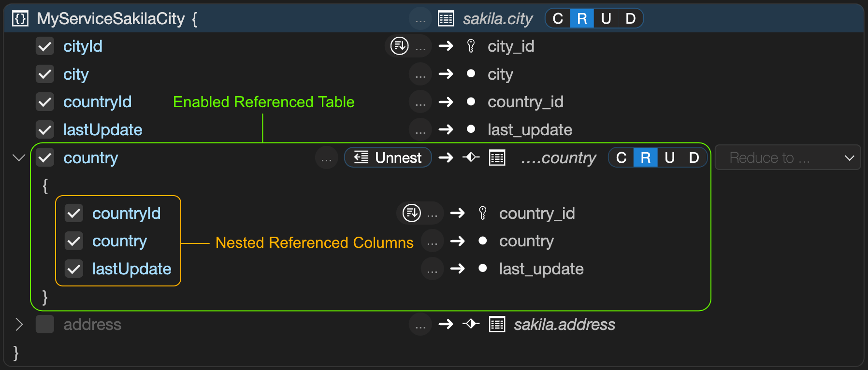This screenshot has width=868, height=370.
Task: Toggle the C (create) option for sakila.city
Action: (x=558, y=19)
